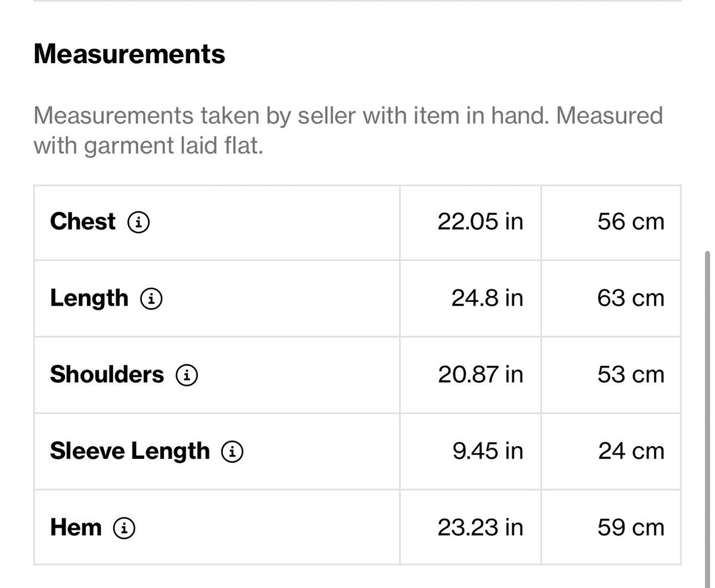
Task: Select the Shoulders row label
Action: 107,375
